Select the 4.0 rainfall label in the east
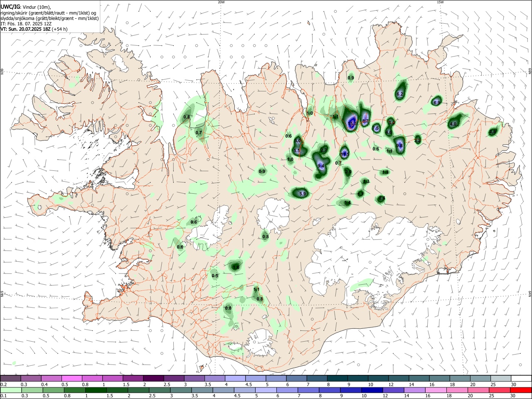This screenshot has width=532, height=399. click(453, 124)
